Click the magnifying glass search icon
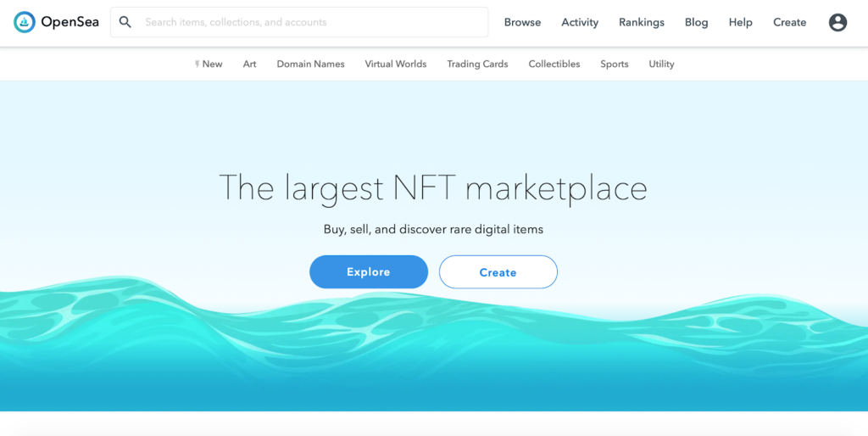The image size is (868, 436). coord(125,22)
